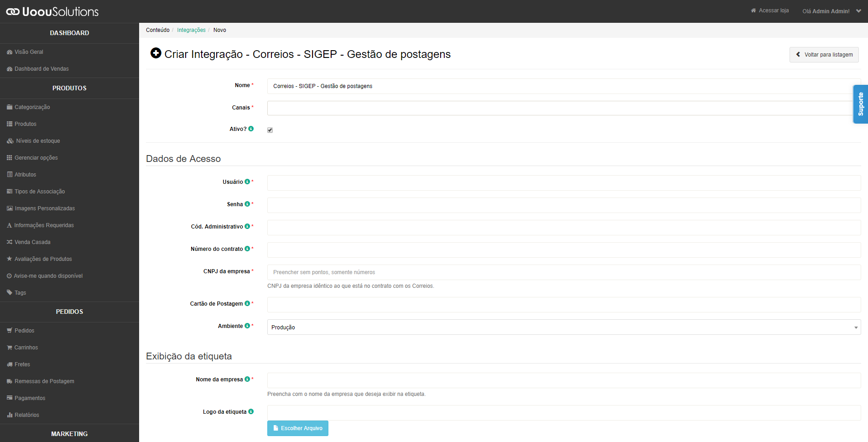Click the info icon beside Ambiente
The height and width of the screenshot is (442, 868).
247,326
